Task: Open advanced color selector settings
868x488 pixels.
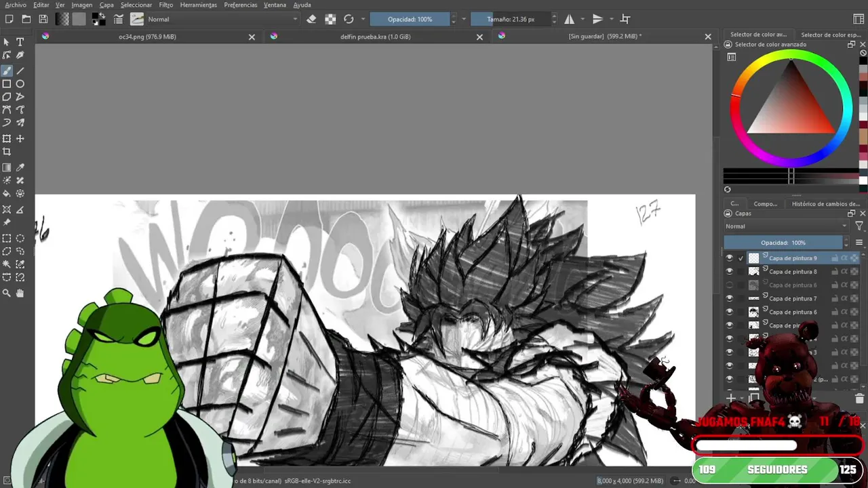Action: point(732,57)
